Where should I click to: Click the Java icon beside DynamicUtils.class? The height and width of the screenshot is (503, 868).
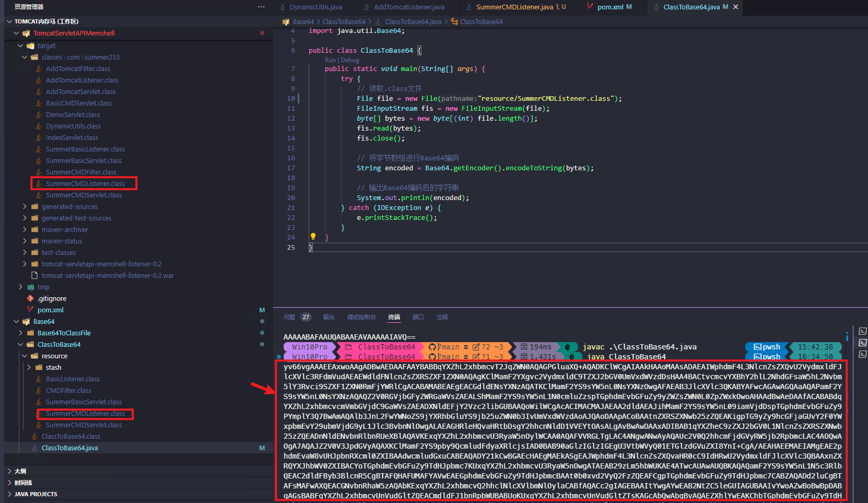click(39, 126)
